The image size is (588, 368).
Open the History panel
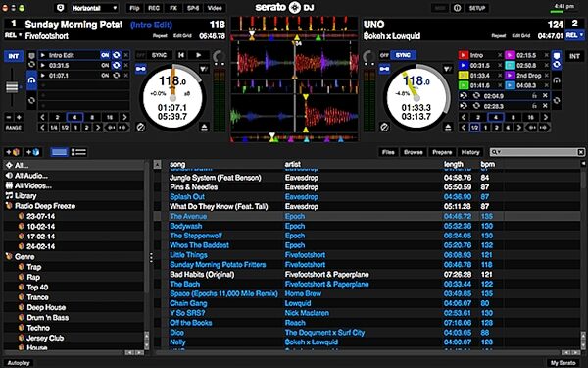pos(470,152)
